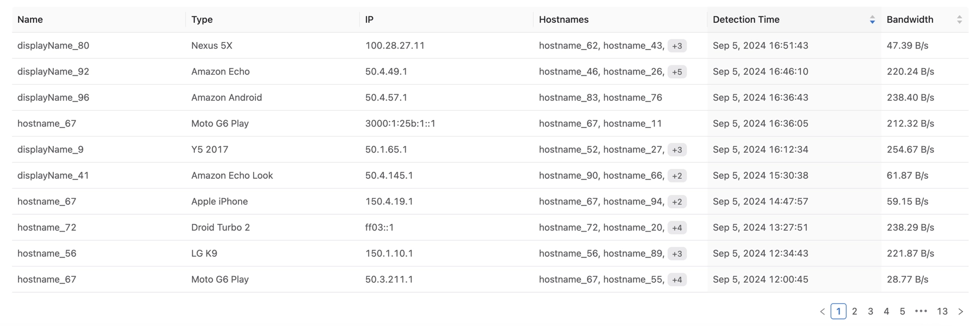Expand the +5 hostnames badge for displayName_92
Screen dimensions: 980x326
click(x=677, y=72)
